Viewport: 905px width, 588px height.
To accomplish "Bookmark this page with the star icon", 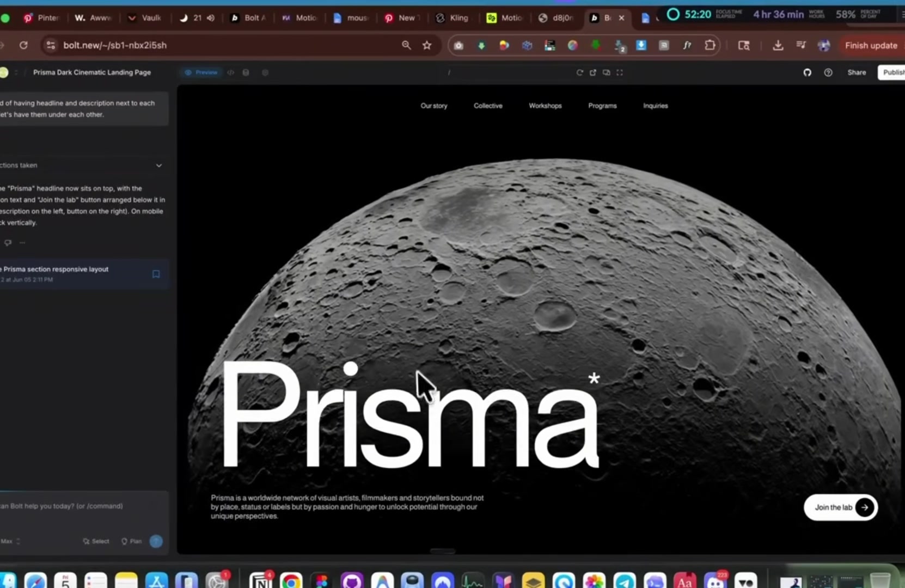I will coord(427,45).
